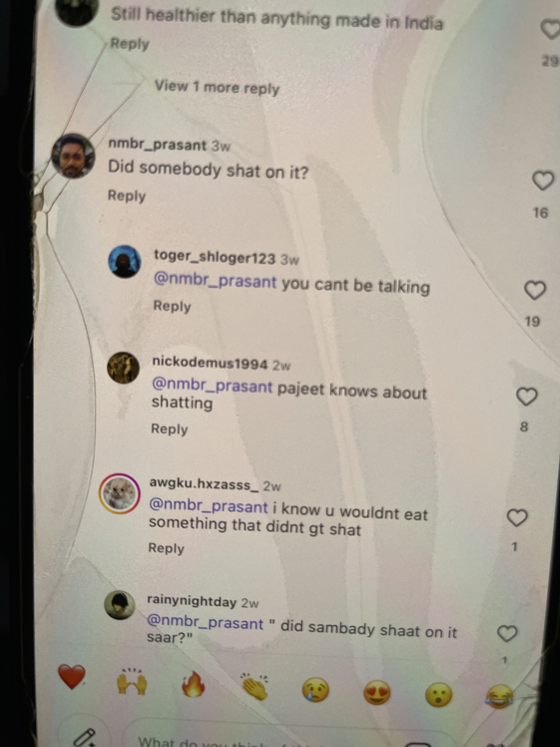Image resolution: width=560 pixels, height=747 pixels.
Task: Tap the fire emoji reaction
Action: (193, 684)
